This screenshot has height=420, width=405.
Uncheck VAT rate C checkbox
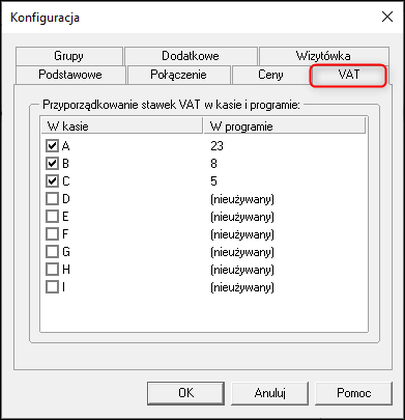click(x=52, y=181)
